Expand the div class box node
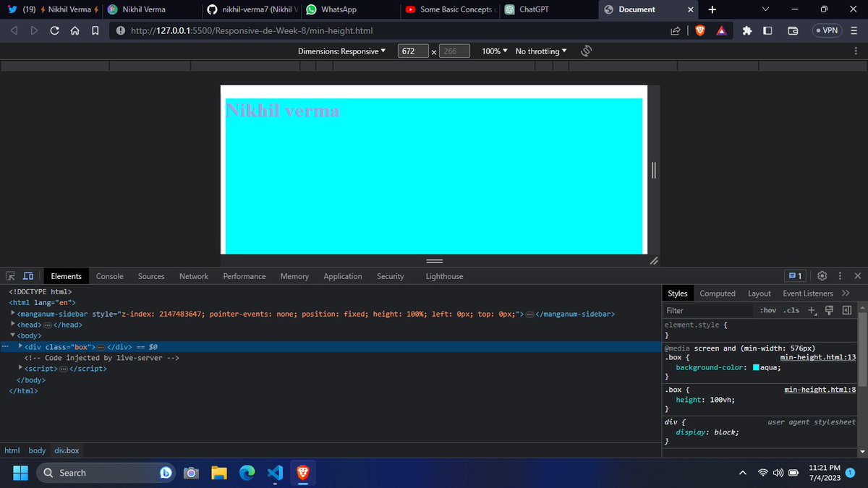The height and width of the screenshot is (488, 868). pos(20,346)
